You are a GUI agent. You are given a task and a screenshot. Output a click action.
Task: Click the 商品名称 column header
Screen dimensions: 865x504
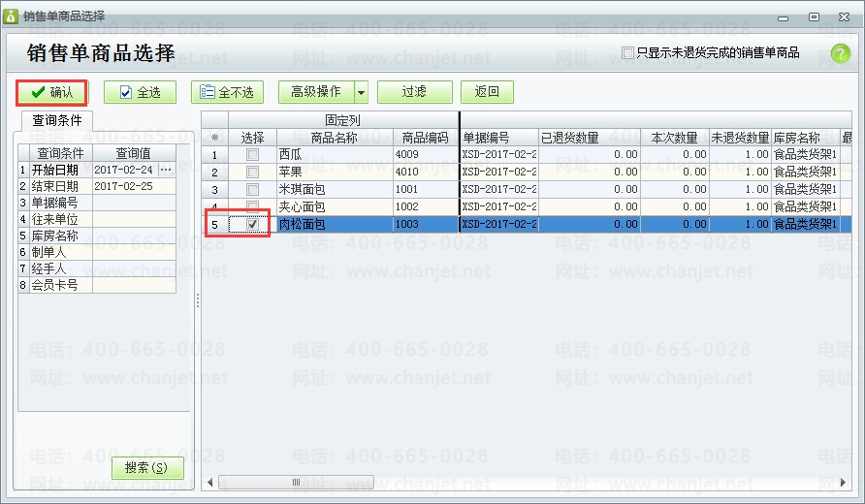[335, 138]
